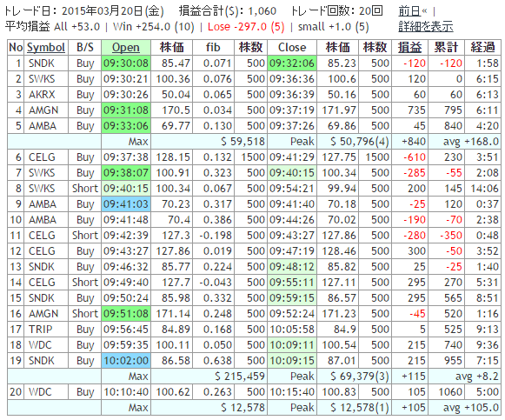505x420 pixels.
Task: Click the Close column header
Action: click(x=292, y=47)
